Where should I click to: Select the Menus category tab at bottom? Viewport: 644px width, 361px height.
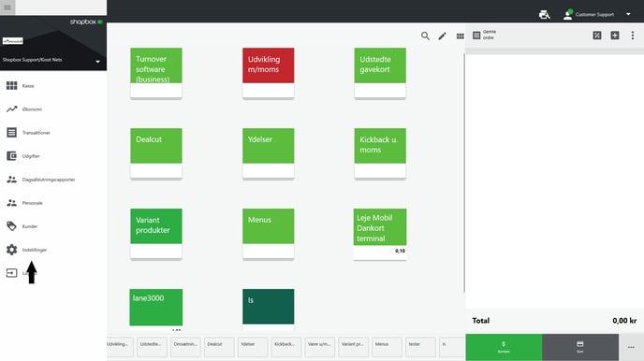pyautogui.click(x=387, y=347)
